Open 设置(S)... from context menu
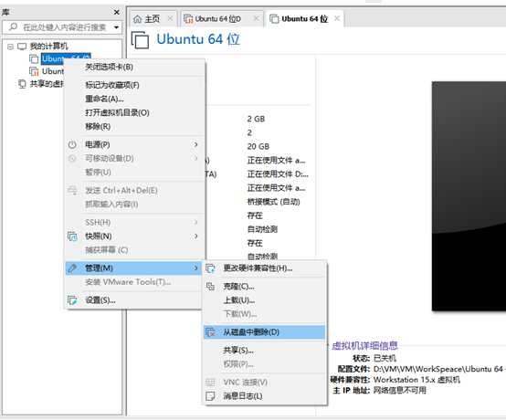 point(134,300)
